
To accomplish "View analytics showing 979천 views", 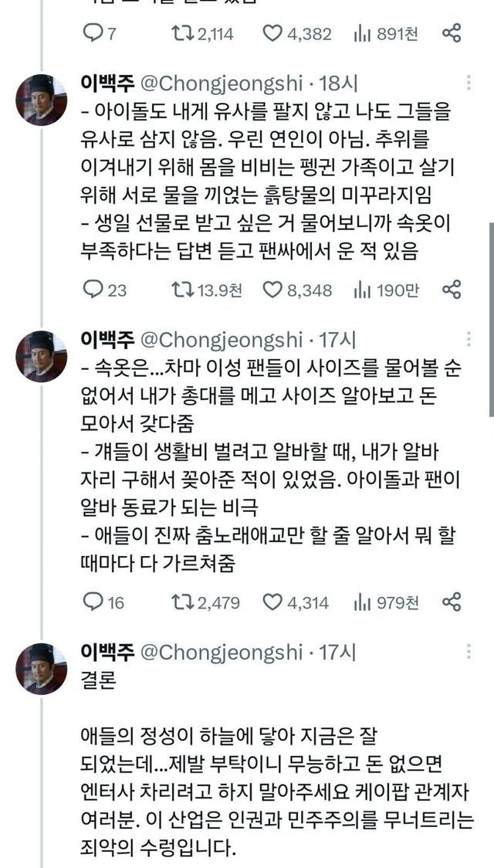I will coord(361,602).
